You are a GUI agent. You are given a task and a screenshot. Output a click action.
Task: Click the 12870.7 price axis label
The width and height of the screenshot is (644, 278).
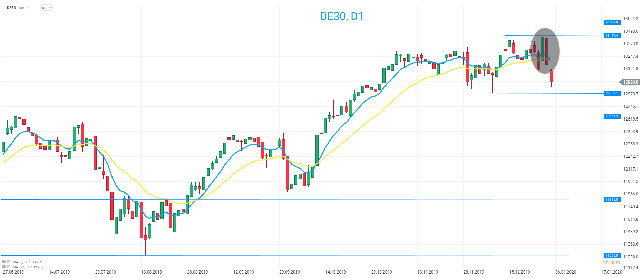point(631,94)
